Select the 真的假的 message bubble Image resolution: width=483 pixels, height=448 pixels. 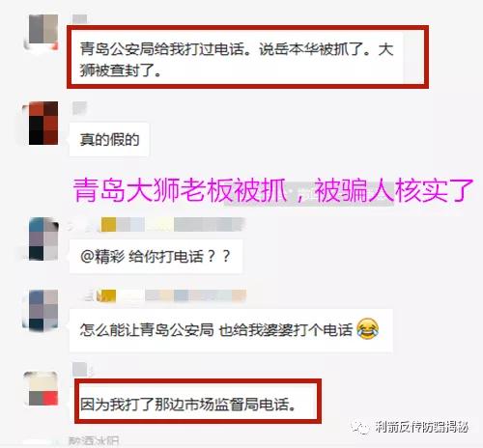click(109, 140)
